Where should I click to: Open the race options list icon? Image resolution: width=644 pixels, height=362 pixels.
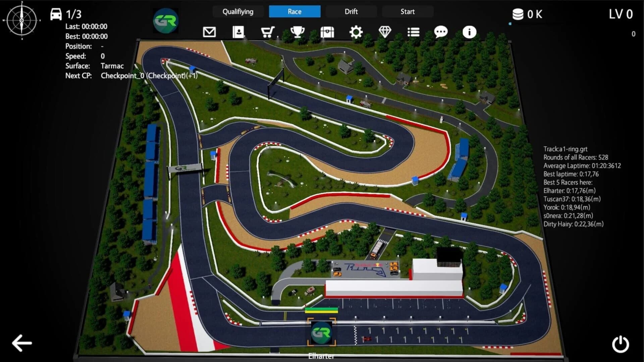413,32
